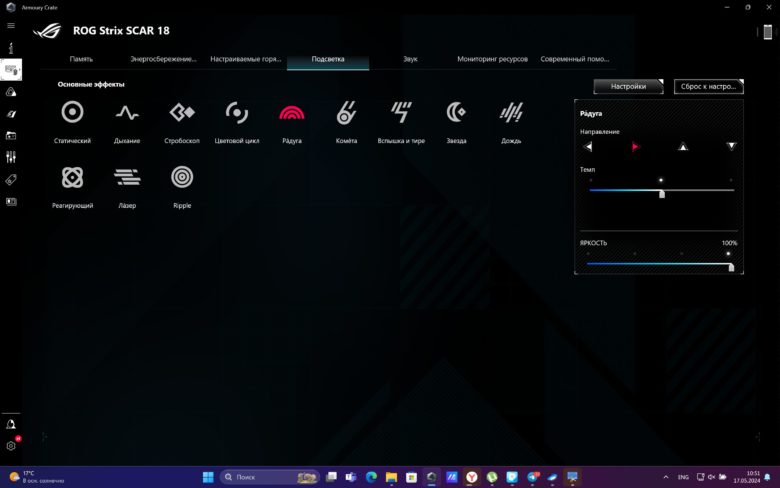Set tempo to the fastest dot

pyautogui.click(x=731, y=180)
